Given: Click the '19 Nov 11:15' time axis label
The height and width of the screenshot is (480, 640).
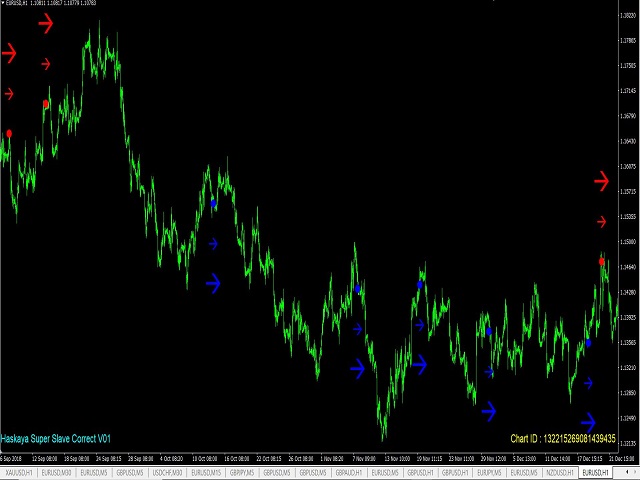Looking at the screenshot, I should 429,459.
